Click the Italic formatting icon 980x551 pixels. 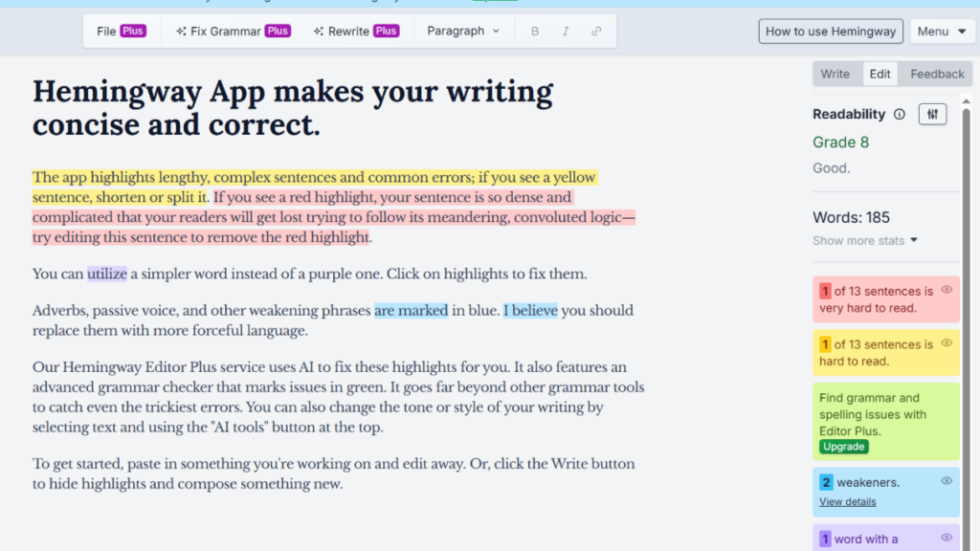point(565,32)
